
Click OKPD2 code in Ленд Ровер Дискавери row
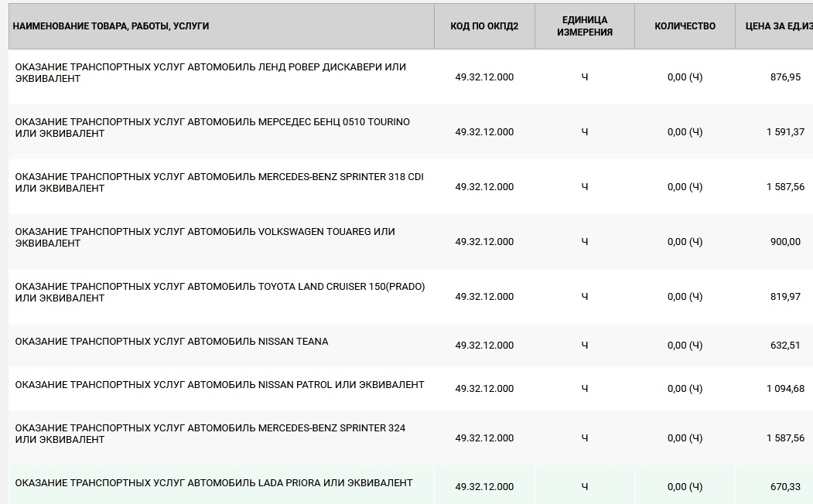(484, 77)
